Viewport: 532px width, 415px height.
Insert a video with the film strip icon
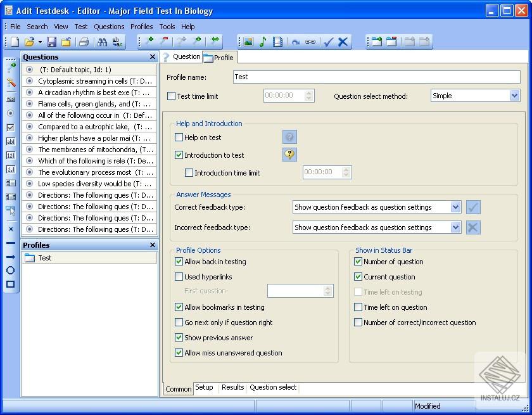[x=277, y=41]
